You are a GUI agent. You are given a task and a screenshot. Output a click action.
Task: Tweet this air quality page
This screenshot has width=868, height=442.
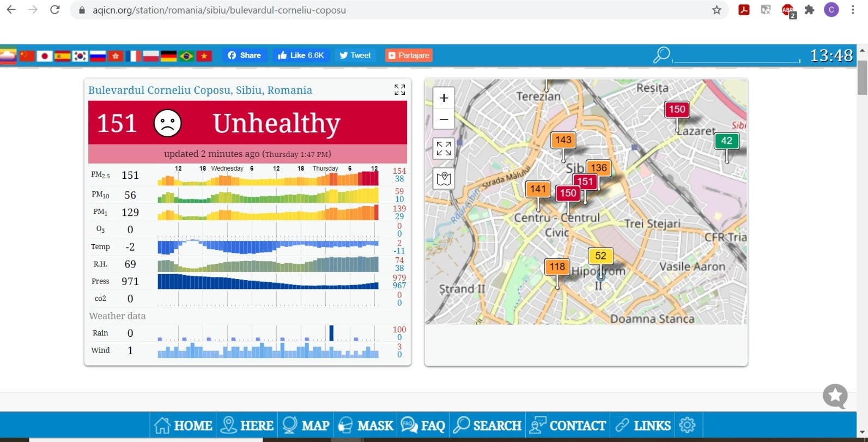point(355,55)
